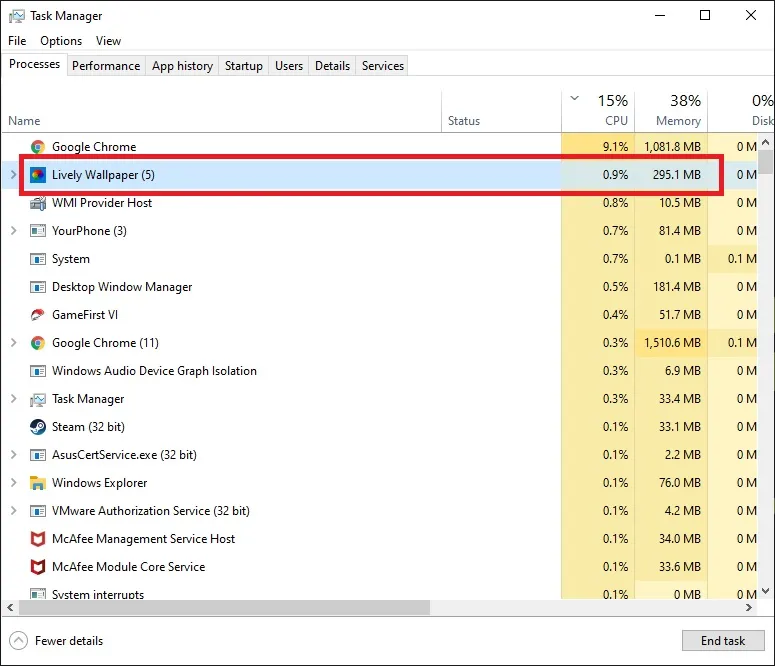Click the System process icon
The width and height of the screenshot is (775, 666).
[x=38, y=259]
